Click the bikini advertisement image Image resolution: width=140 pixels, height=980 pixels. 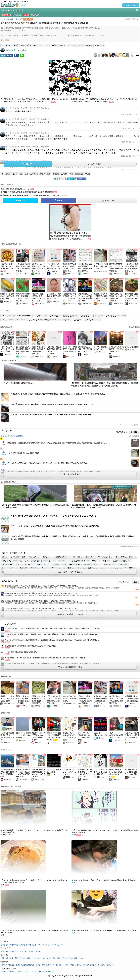(x=70, y=223)
